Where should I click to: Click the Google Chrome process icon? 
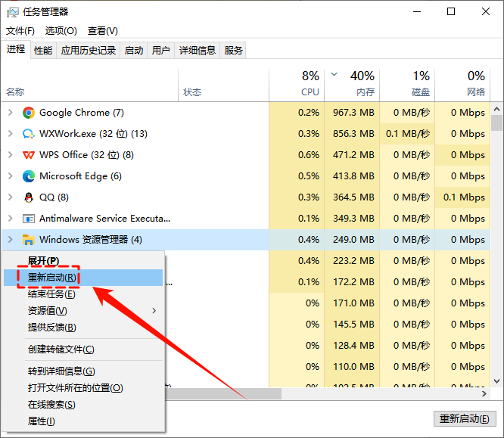pos(29,113)
